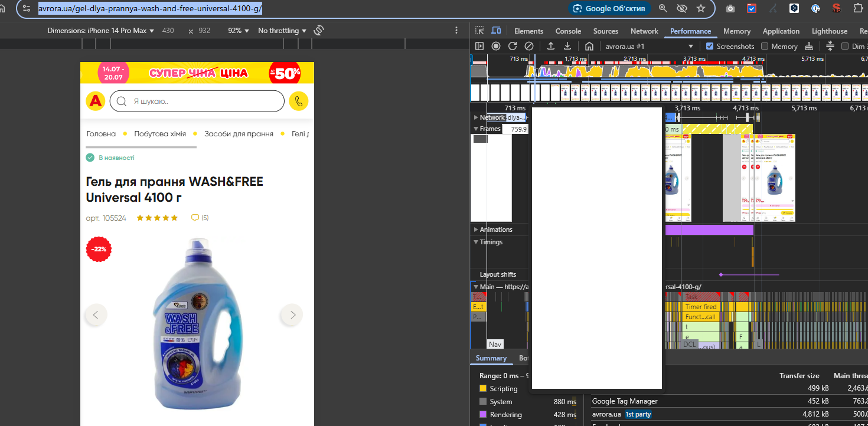Go to Performance home landing page icon
Screen dimensions: 868x426
[x=589, y=46]
